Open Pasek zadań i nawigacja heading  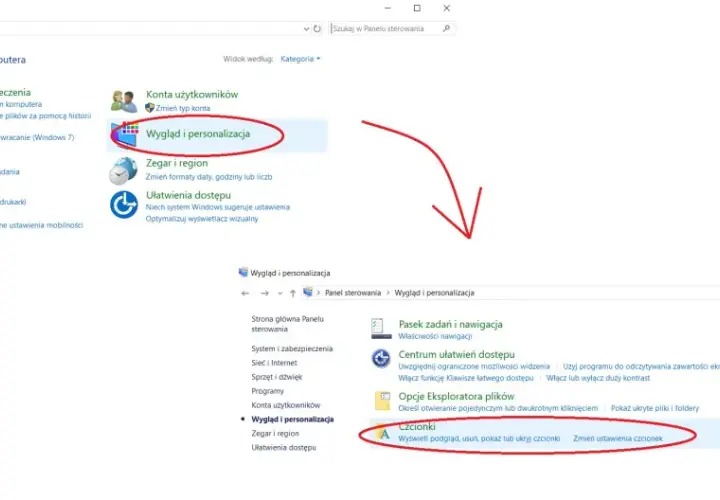tap(450, 325)
